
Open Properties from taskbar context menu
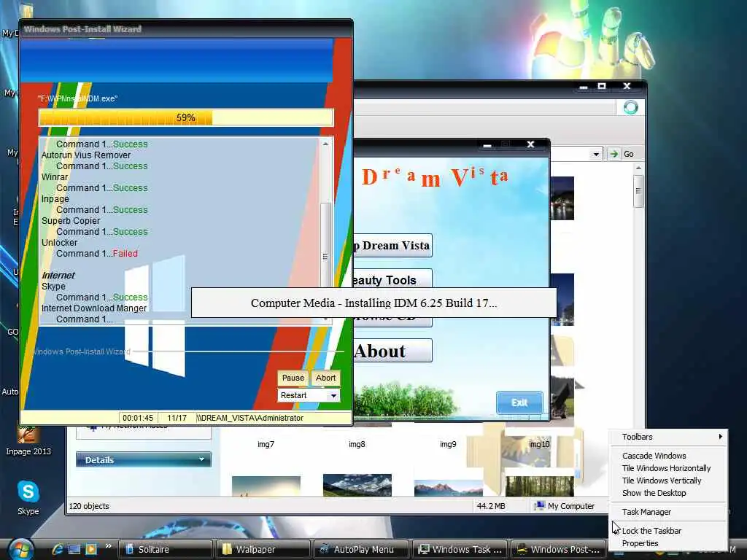pyautogui.click(x=668, y=543)
